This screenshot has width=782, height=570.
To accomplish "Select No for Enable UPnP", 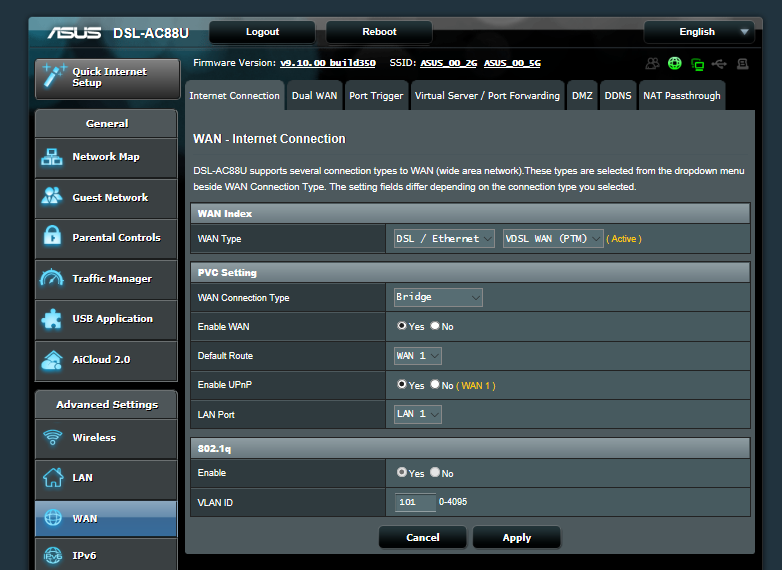I will pyautogui.click(x=435, y=385).
